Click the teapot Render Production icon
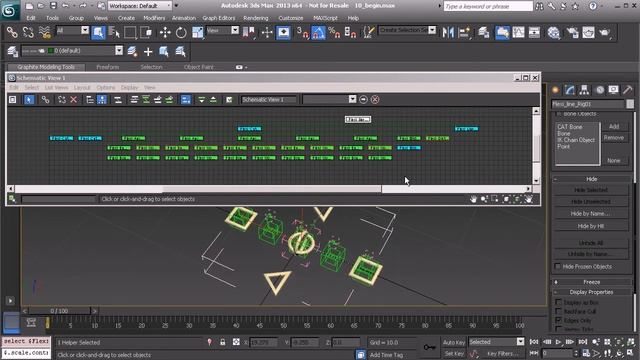 pyautogui.click(x=604, y=32)
